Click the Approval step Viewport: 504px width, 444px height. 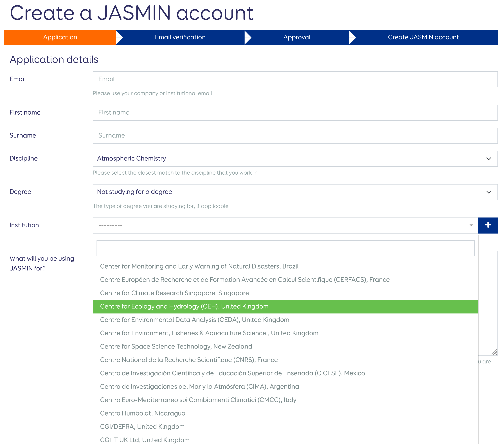297,37
